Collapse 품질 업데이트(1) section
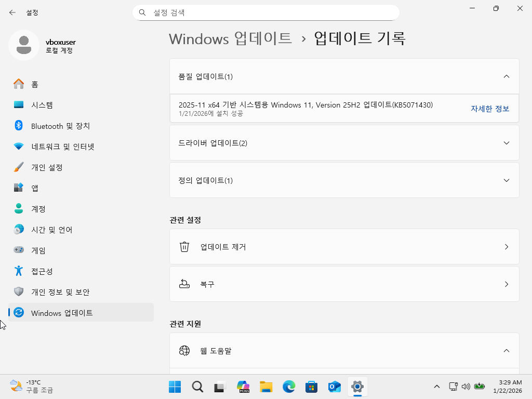 (x=344, y=76)
